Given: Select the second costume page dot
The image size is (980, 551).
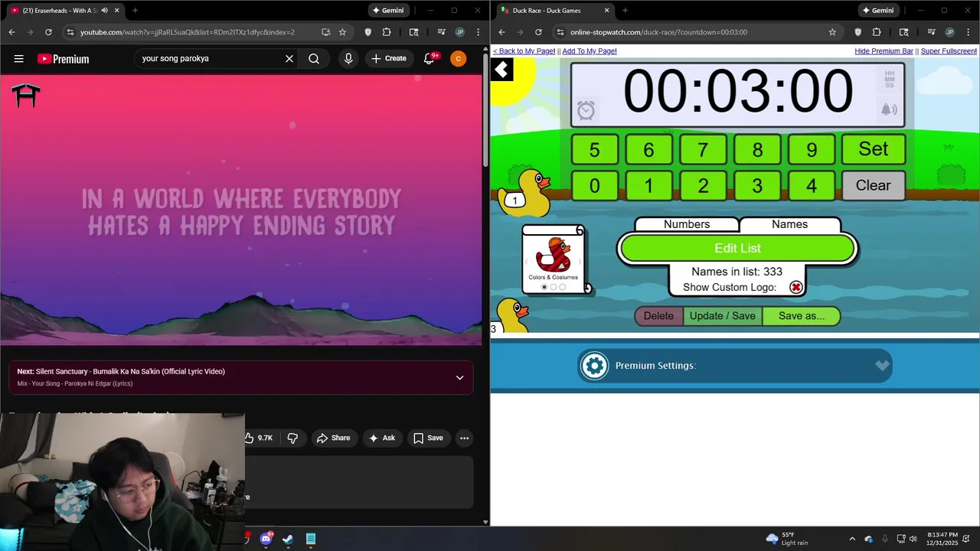Looking at the screenshot, I should (554, 288).
